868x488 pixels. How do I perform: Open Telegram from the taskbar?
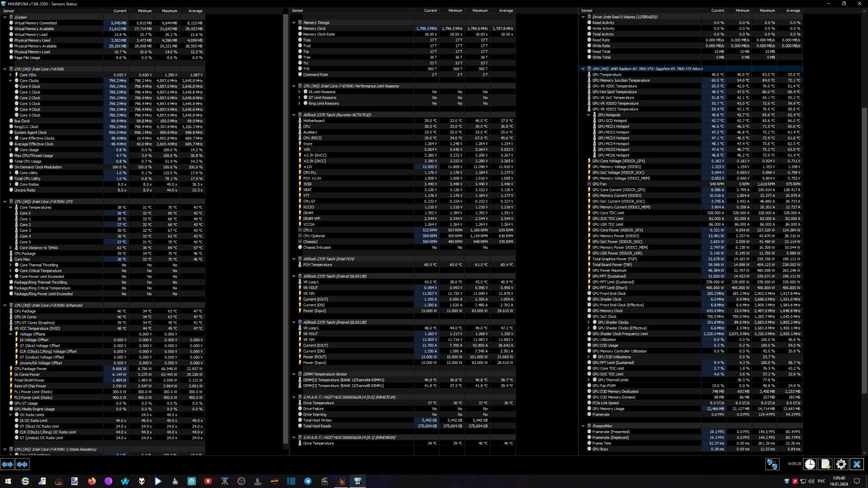tap(308, 481)
